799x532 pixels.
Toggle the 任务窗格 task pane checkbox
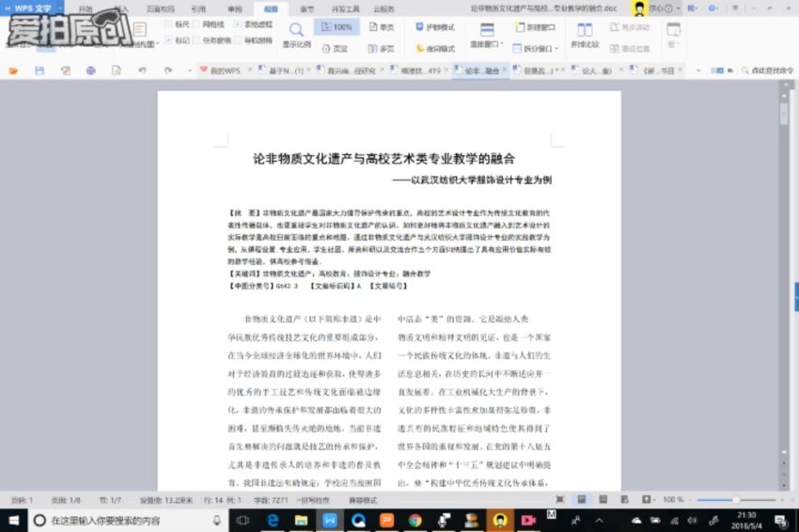pyautogui.click(x=212, y=40)
